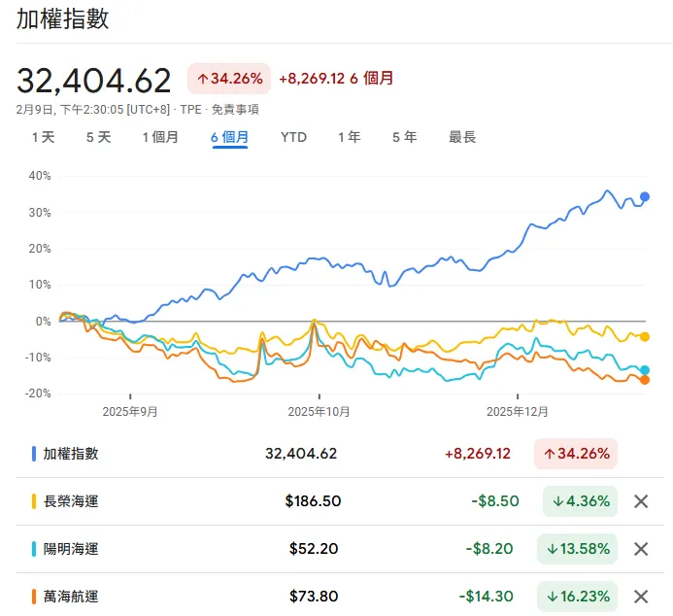Remove 長榮海運 from the comparison
The height and width of the screenshot is (616, 673).
[641, 501]
